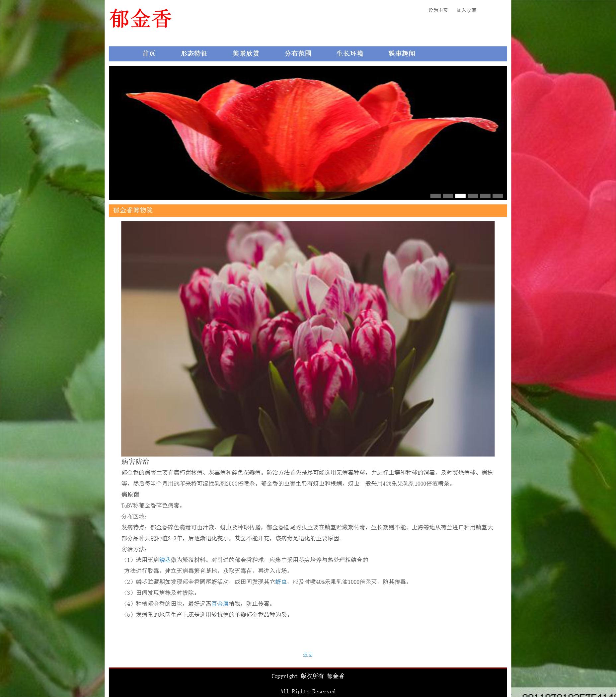The height and width of the screenshot is (697, 616).
Task: Click the 郁金香 site title logo
Action: [x=140, y=19]
